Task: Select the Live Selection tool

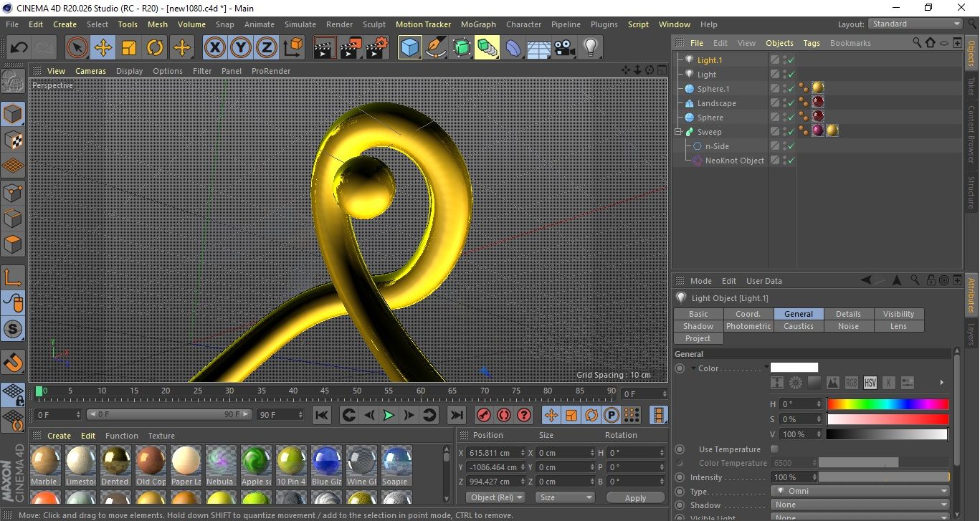Action: click(77, 48)
